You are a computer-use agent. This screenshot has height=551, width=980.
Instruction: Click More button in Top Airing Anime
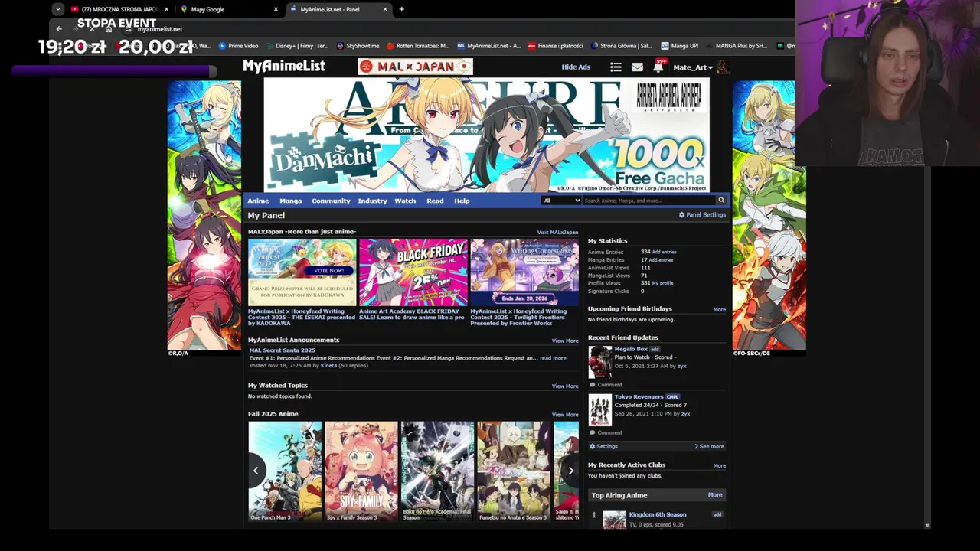[x=715, y=495]
